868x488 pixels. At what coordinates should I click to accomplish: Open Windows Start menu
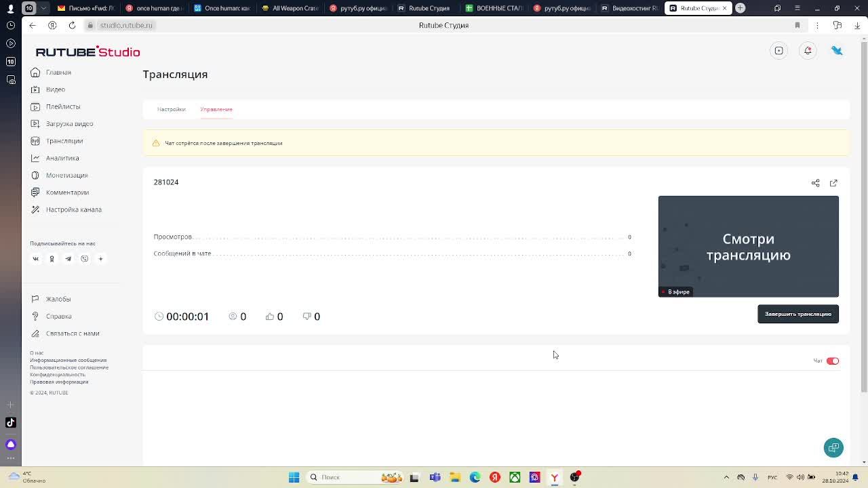click(x=294, y=477)
